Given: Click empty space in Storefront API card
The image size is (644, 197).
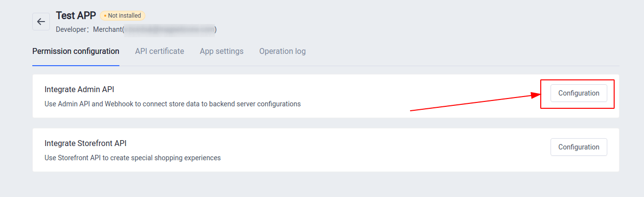Looking at the screenshot, I should click(x=367, y=150).
